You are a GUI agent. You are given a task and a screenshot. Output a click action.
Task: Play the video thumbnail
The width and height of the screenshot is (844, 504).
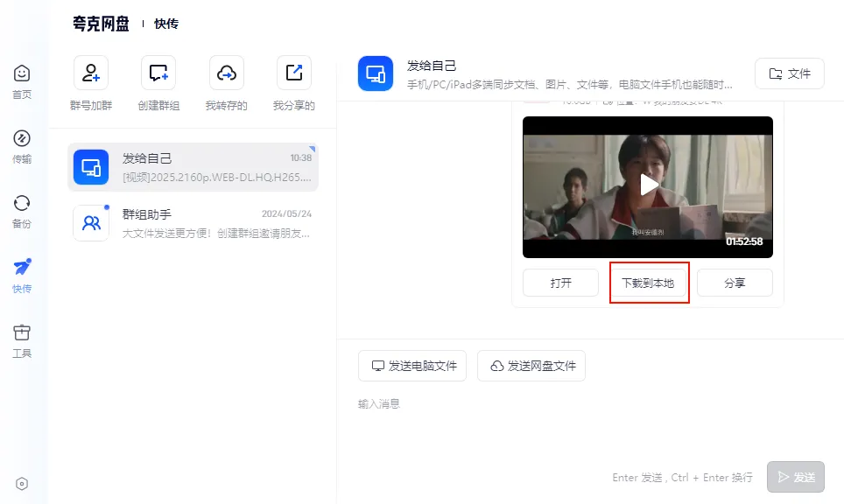point(648,185)
